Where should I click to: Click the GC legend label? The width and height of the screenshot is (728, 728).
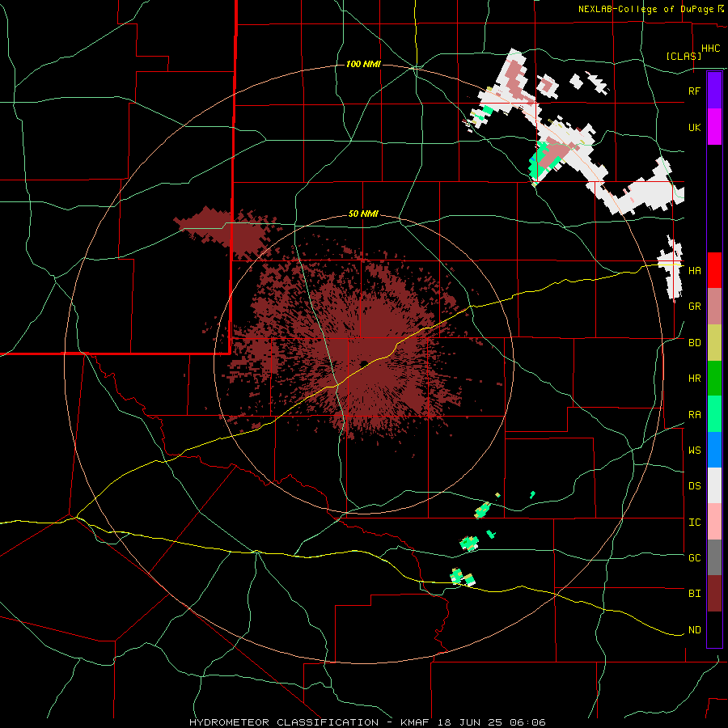point(694,558)
